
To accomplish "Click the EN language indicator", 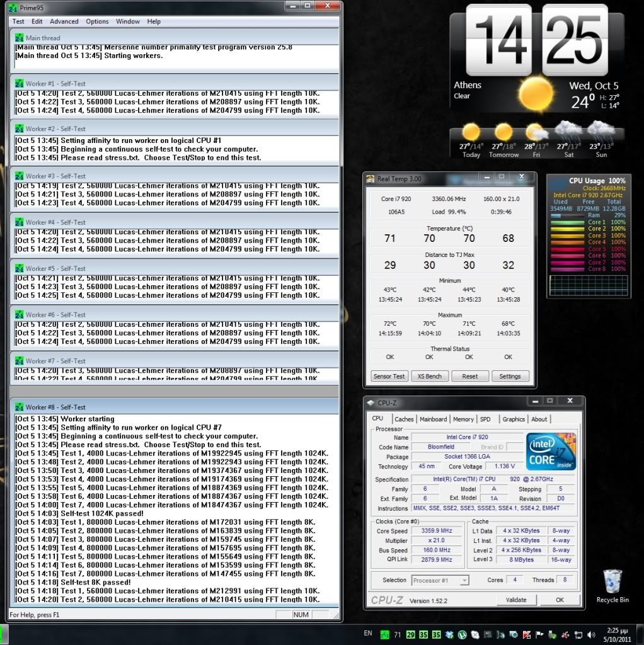I will click(368, 634).
